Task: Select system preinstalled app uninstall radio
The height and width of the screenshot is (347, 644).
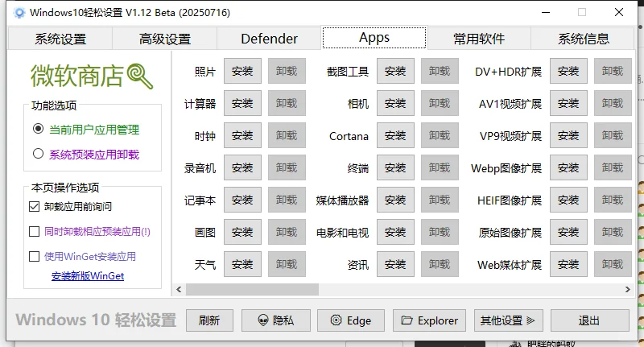Action: click(38, 154)
